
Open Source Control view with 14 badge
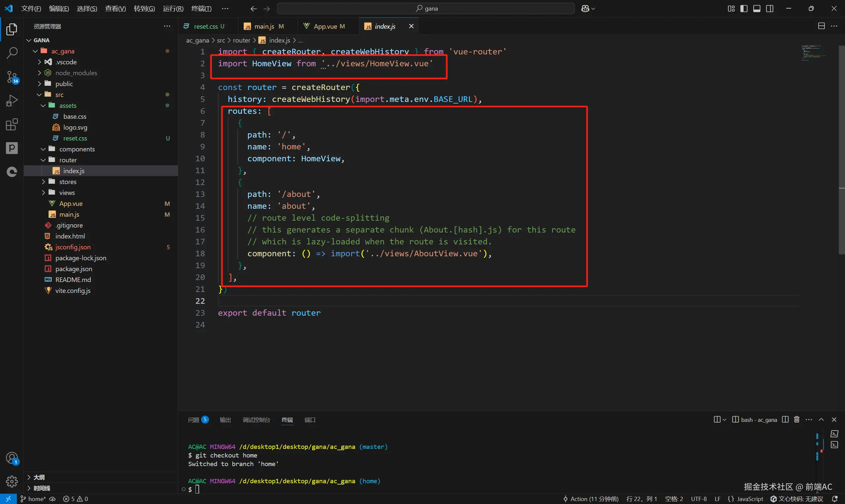click(x=12, y=77)
